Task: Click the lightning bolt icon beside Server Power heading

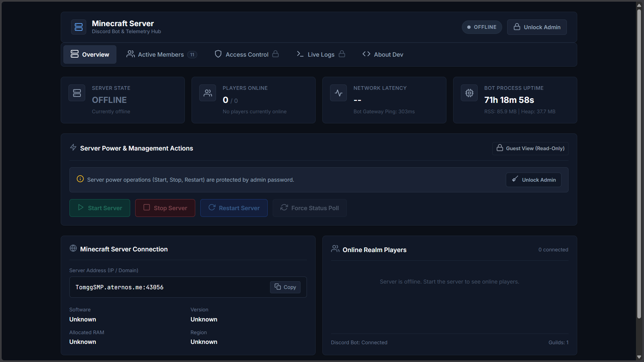Action: 73,147
